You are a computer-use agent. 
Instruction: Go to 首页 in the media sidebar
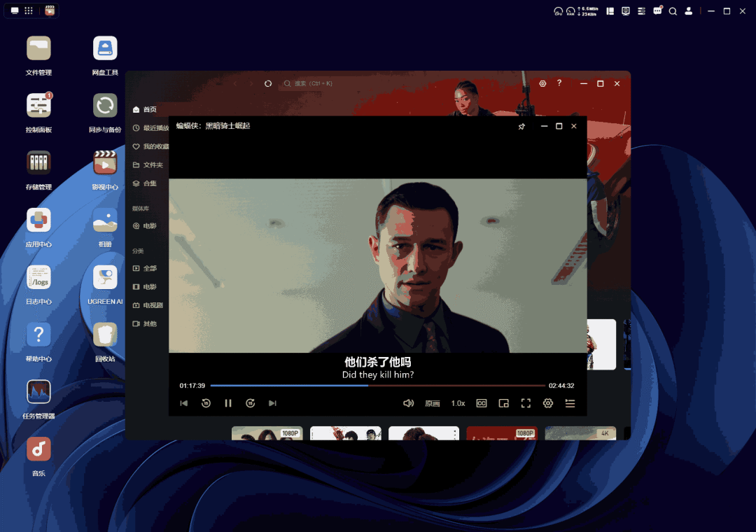[145, 109]
